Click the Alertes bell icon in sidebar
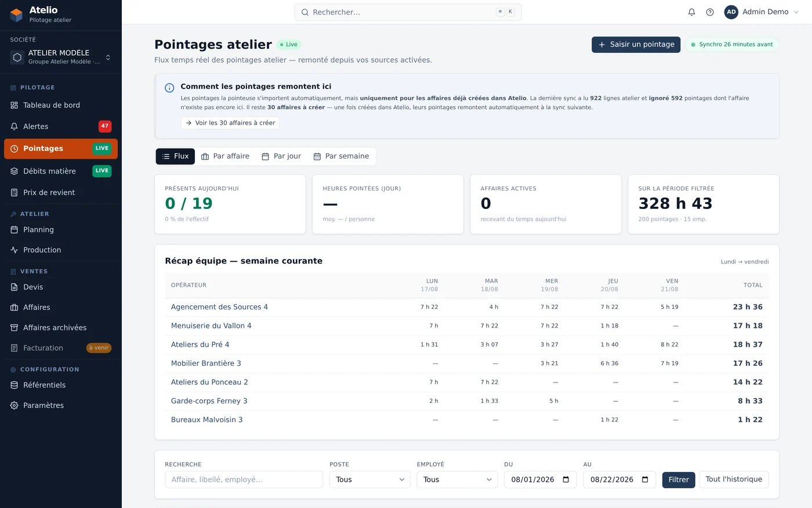 coord(14,127)
